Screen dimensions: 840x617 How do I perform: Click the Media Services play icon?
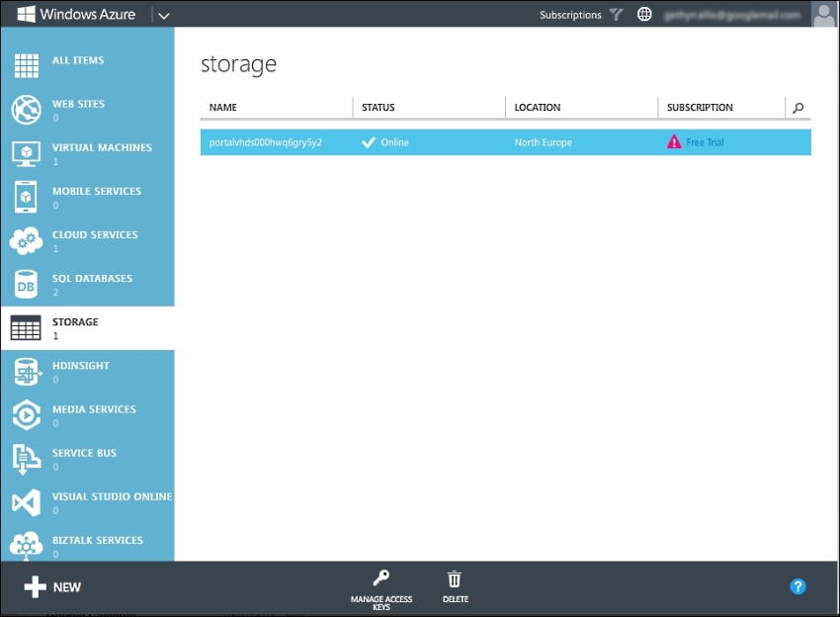click(27, 415)
